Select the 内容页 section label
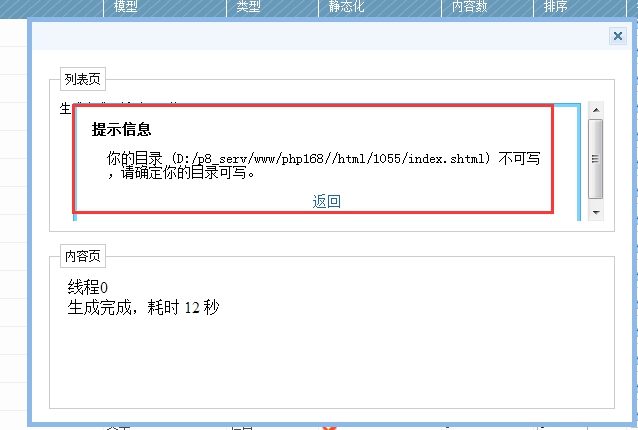The height and width of the screenshot is (430, 638). tap(83, 256)
